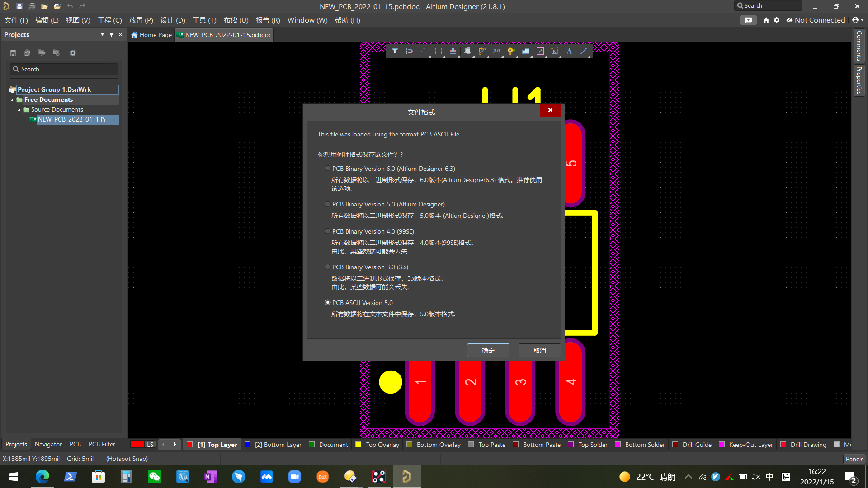Collapse the Source Documents folder

pyautogui.click(x=19, y=109)
